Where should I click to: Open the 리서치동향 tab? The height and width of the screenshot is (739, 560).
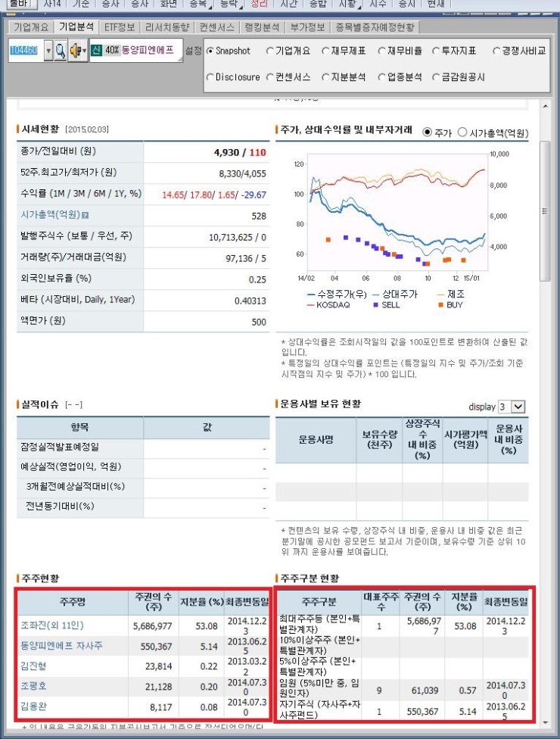pos(167,27)
